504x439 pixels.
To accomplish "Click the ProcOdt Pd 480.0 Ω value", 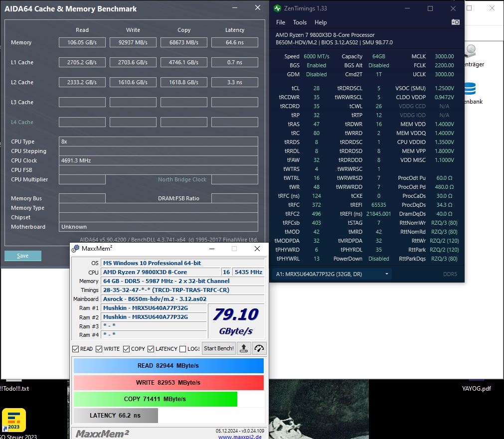I will [x=444, y=187].
